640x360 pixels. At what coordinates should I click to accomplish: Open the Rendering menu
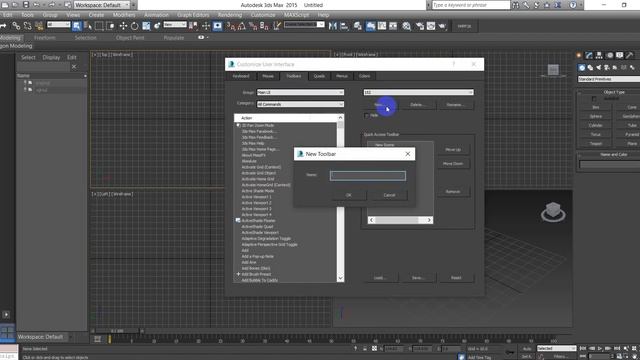(x=229, y=15)
